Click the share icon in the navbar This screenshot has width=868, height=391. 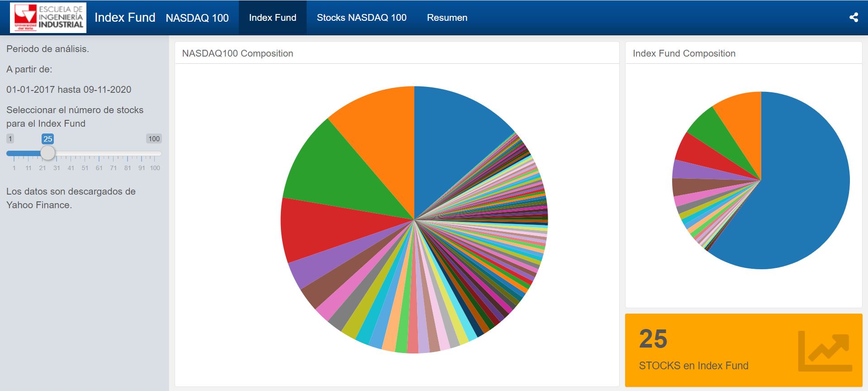click(x=854, y=18)
